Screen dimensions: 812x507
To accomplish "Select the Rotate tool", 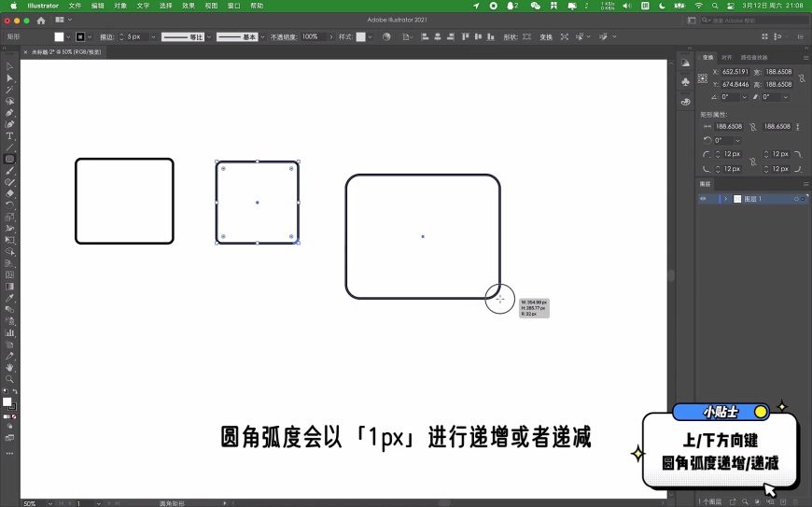I will tap(9, 205).
